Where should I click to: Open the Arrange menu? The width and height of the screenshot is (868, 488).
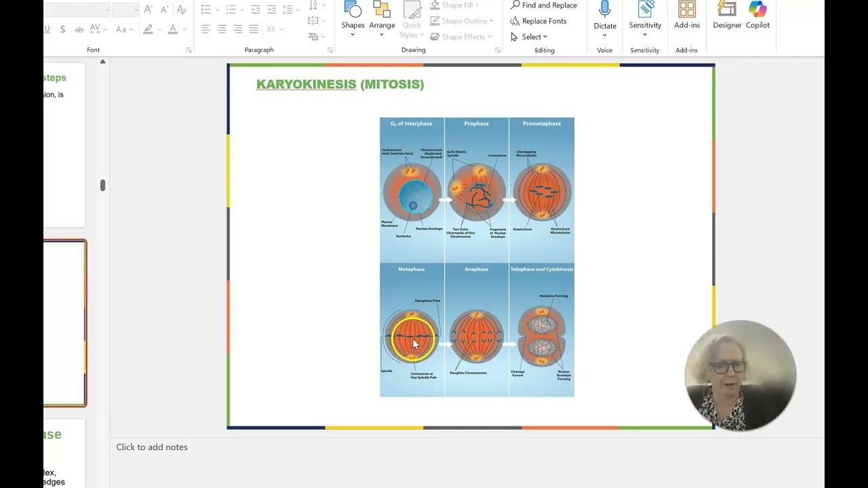click(382, 19)
